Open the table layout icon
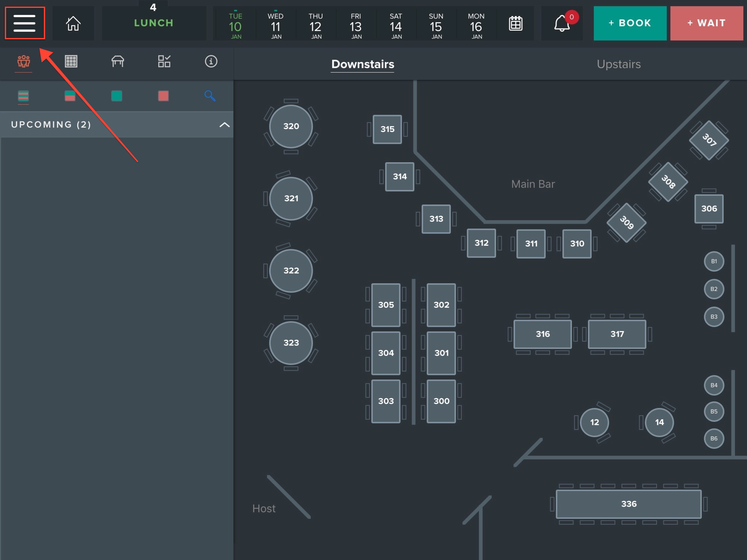 (x=117, y=61)
